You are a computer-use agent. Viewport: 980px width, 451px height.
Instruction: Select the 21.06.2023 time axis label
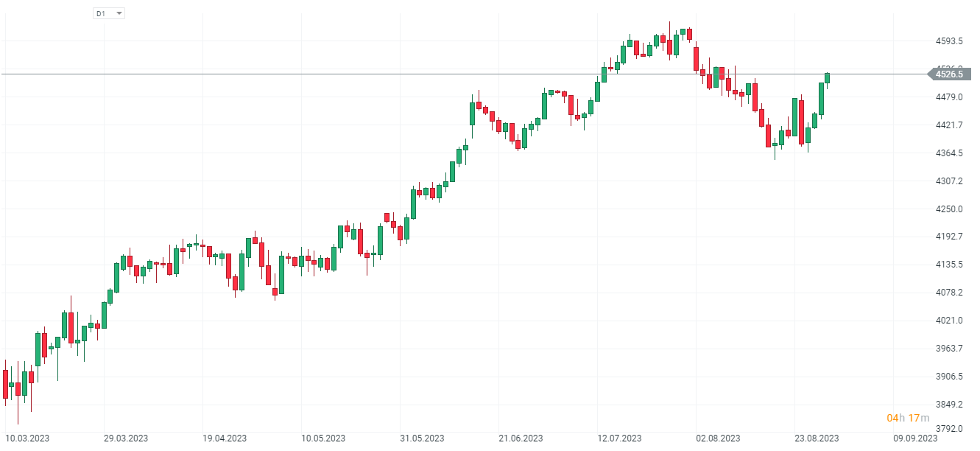521,438
